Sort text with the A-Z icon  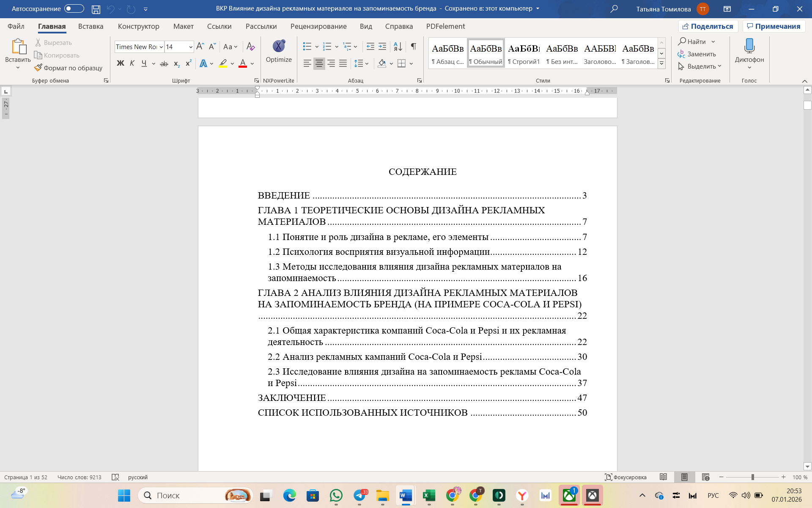(398, 46)
